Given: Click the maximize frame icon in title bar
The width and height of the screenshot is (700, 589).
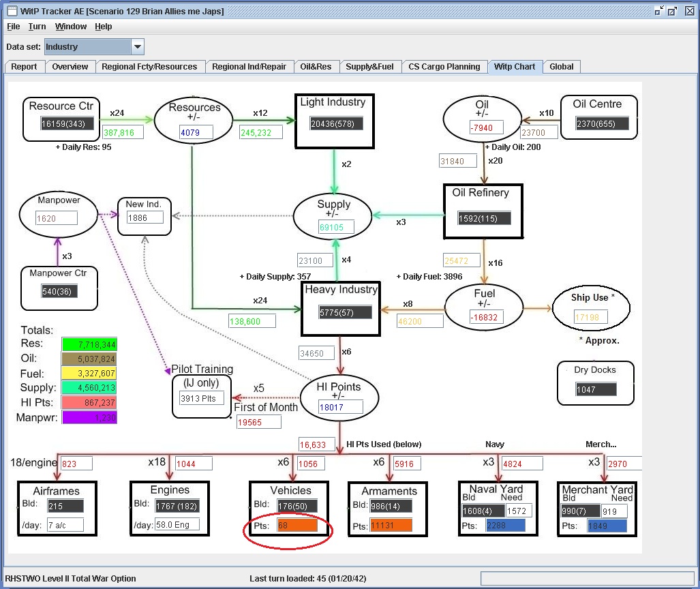Looking at the screenshot, I should click(x=672, y=11).
